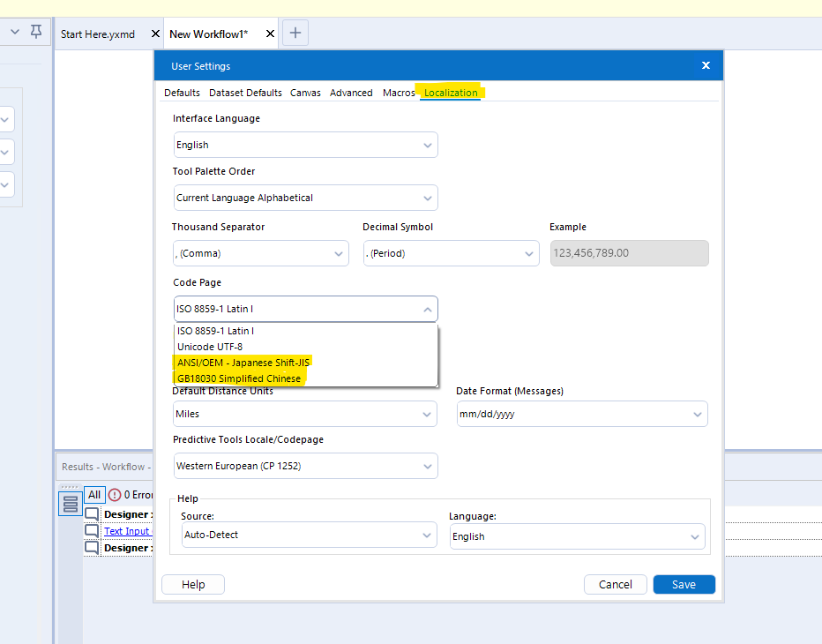Click the red error indicator in Results panel
Viewport: 822px width, 644px height.
coord(115,494)
